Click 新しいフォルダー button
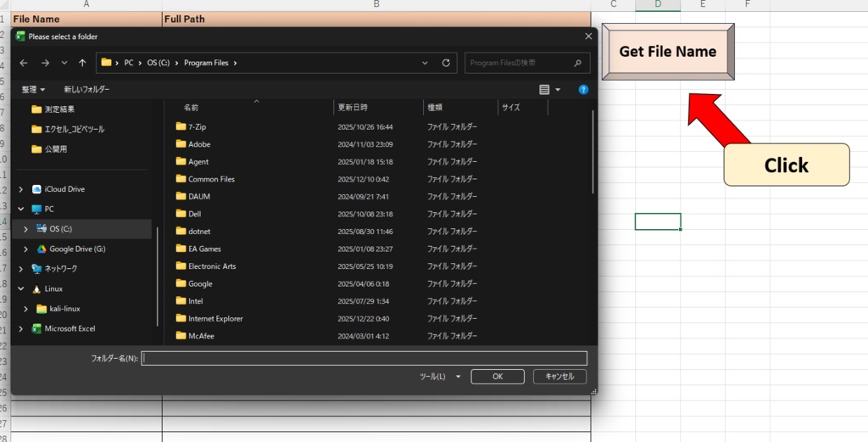Image resolution: width=868 pixels, height=442 pixels. pos(87,90)
